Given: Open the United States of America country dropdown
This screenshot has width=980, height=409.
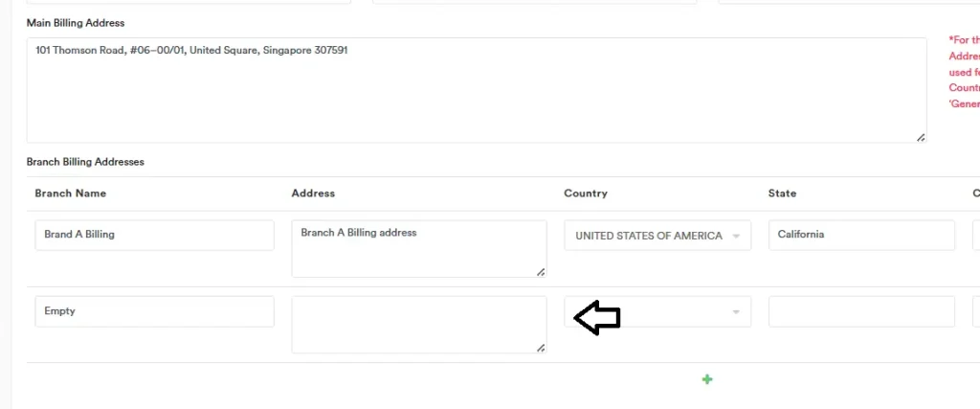Looking at the screenshot, I should (657, 236).
